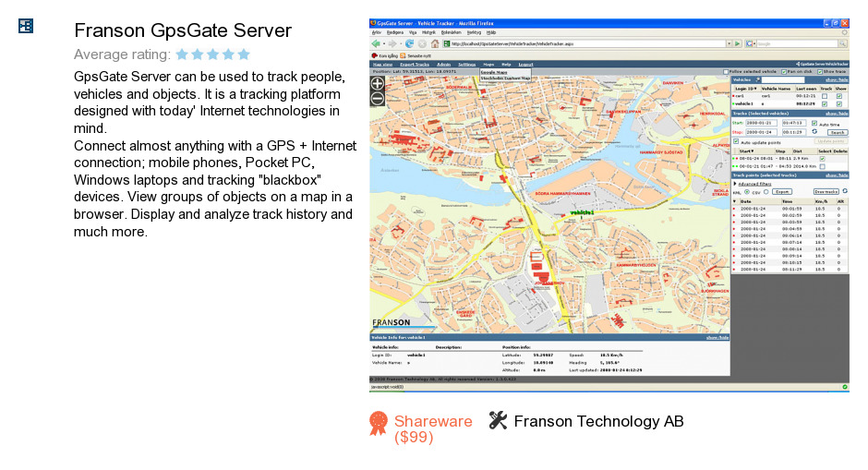868x470 pixels.
Task: Click the vehicle1 marker on the map
Action: pos(581,213)
